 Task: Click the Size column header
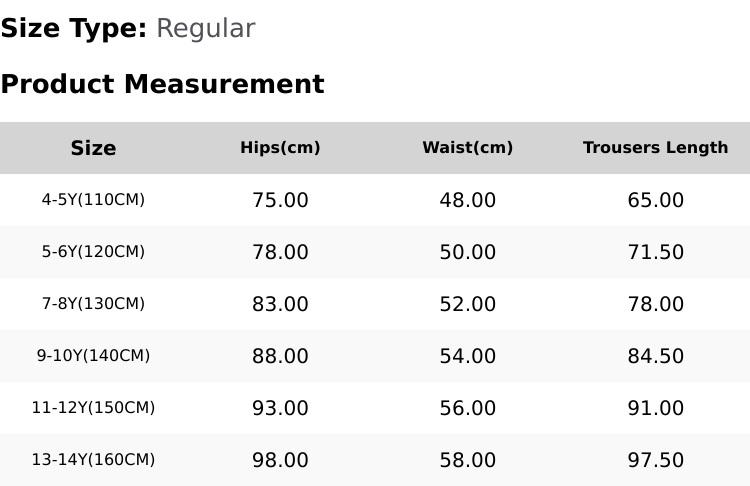[93, 148]
